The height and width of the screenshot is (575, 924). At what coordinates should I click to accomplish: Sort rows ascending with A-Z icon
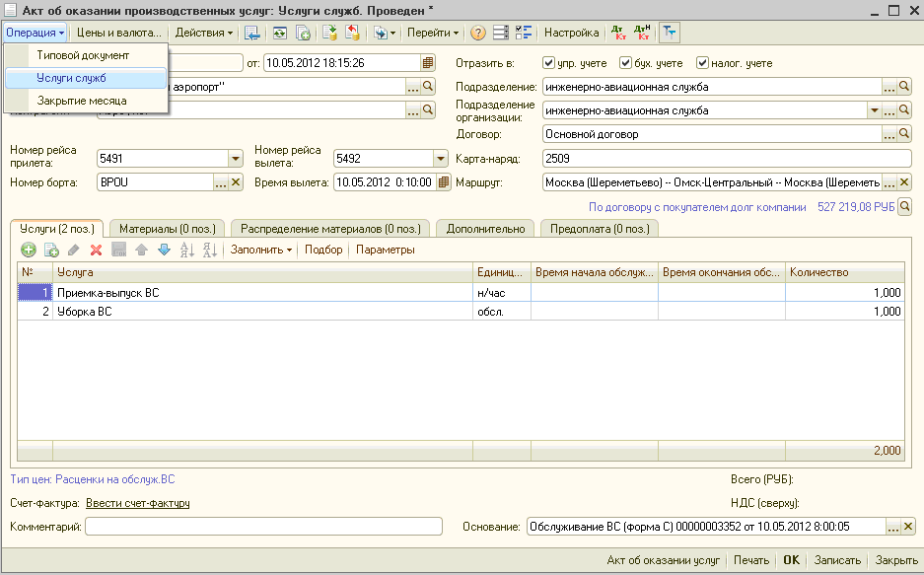click(187, 251)
